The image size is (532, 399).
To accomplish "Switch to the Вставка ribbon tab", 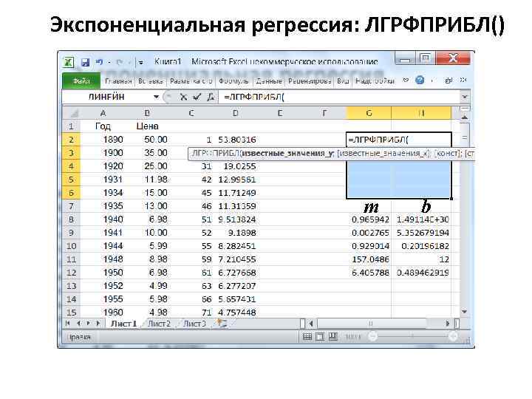I will point(151,81).
